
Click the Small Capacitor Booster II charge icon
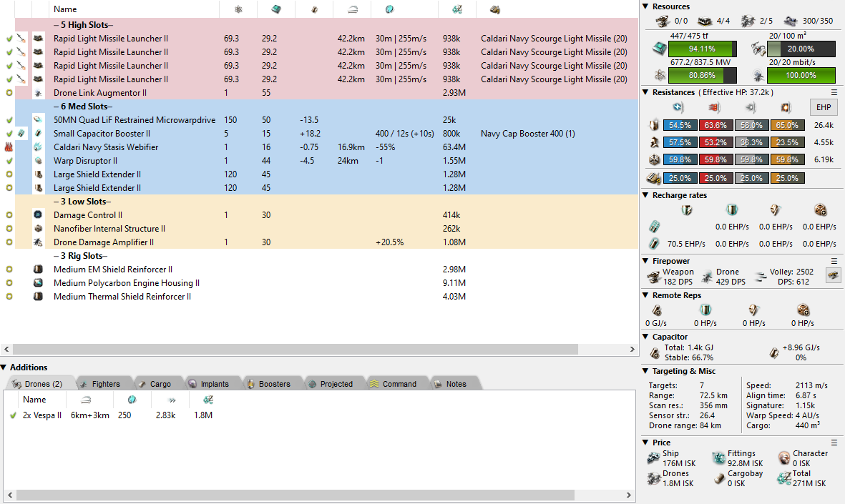22,134
